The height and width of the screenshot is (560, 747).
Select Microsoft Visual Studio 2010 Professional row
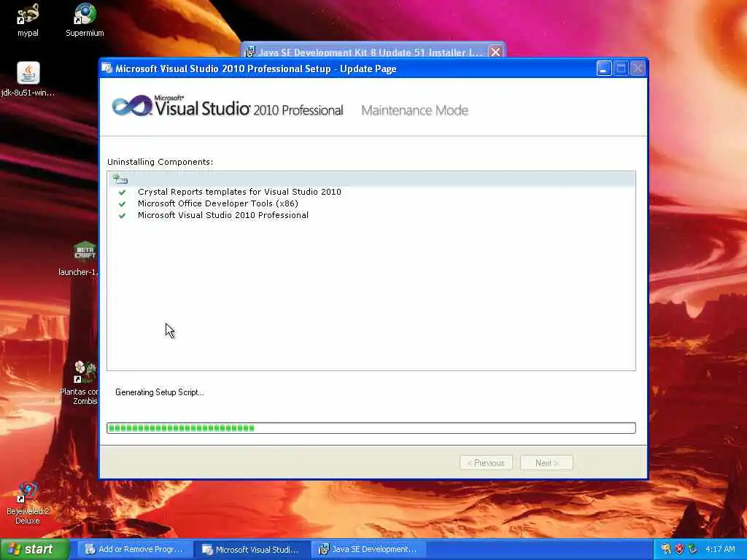[x=223, y=215]
